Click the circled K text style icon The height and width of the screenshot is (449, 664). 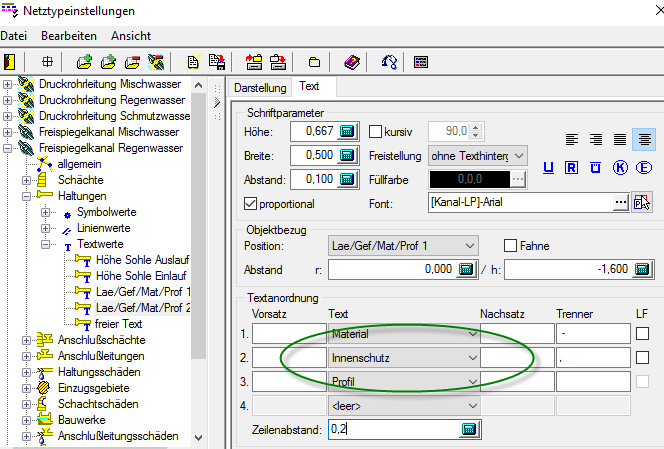[620, 167]
